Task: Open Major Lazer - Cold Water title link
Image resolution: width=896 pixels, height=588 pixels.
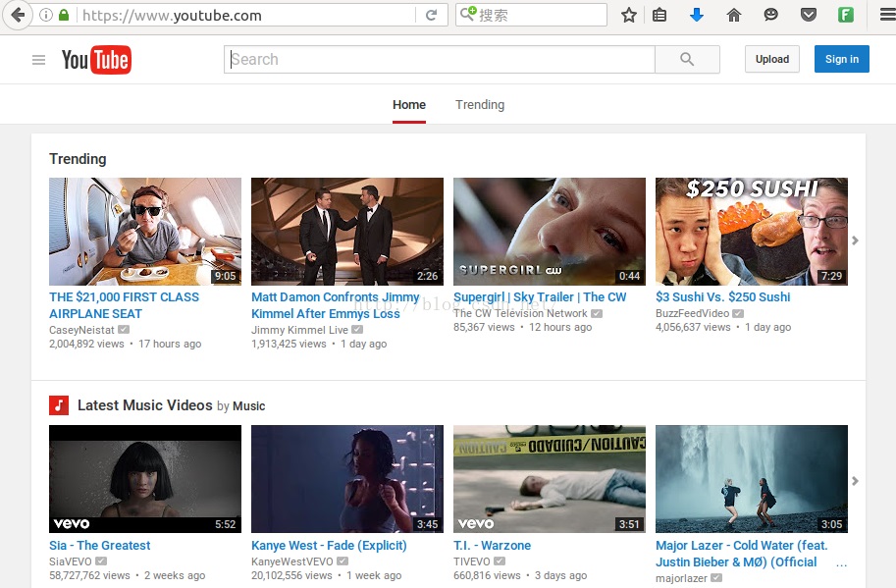Action: (x=742, y=553)
